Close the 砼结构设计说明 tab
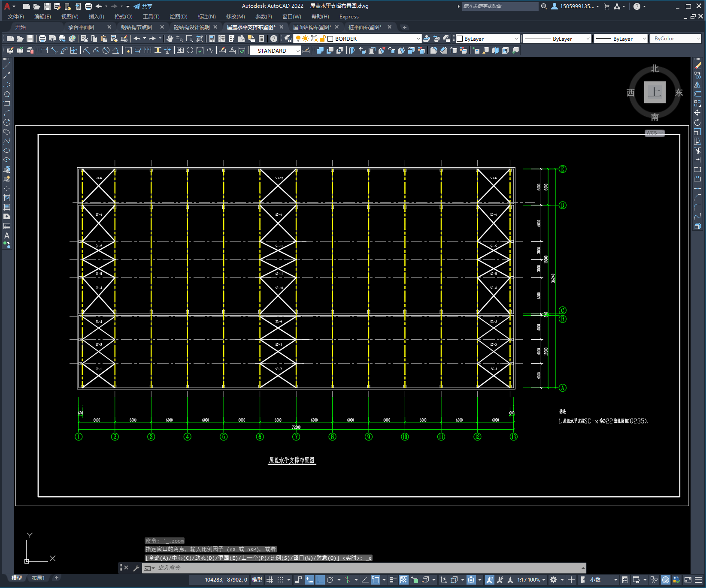 pyautogui.click(x=215, y=27)
